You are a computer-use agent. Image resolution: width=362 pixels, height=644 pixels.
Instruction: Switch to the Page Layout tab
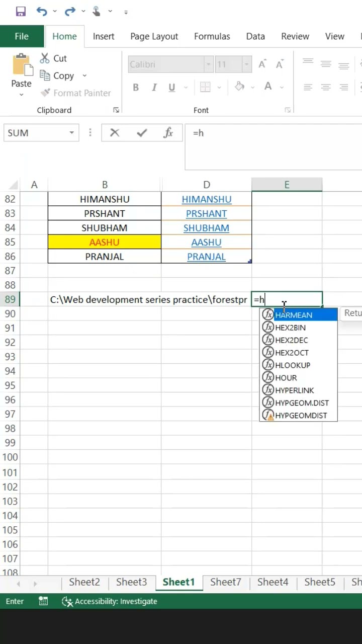point(154,36)
